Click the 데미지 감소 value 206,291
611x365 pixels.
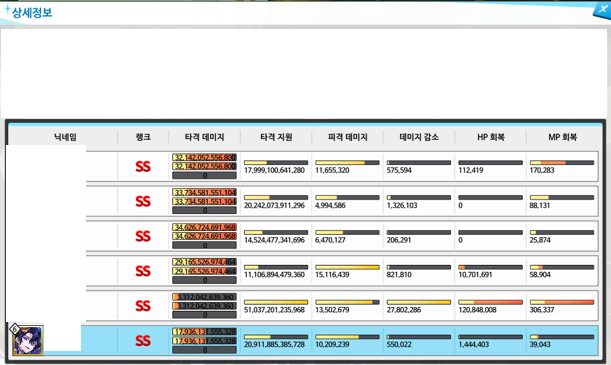(x=399, y=240)
